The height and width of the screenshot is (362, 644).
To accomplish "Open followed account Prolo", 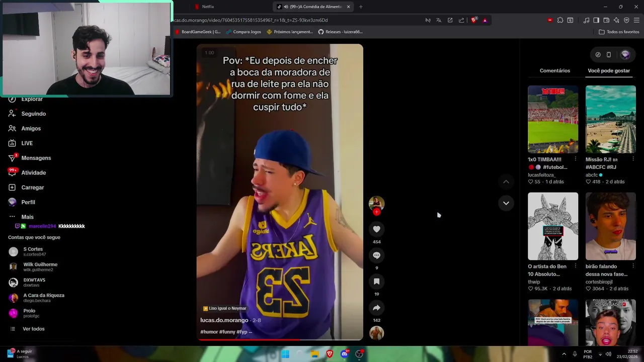I will click(x=29, y=313).
